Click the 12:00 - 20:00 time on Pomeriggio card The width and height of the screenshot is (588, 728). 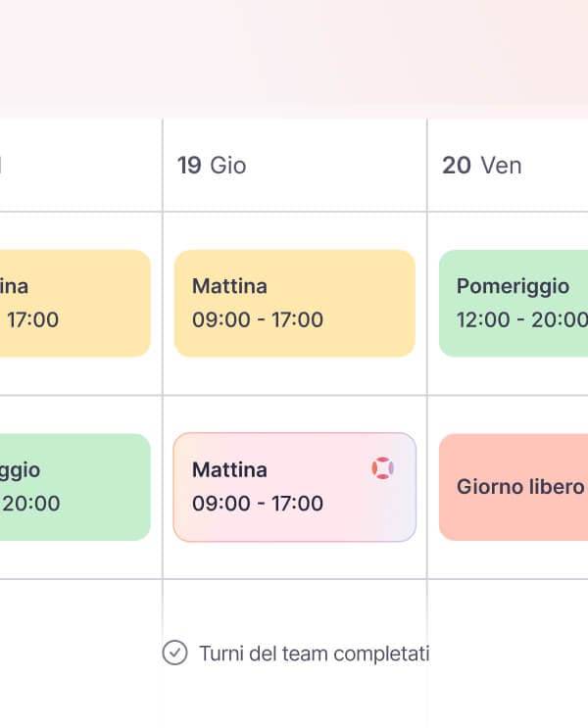521,319
